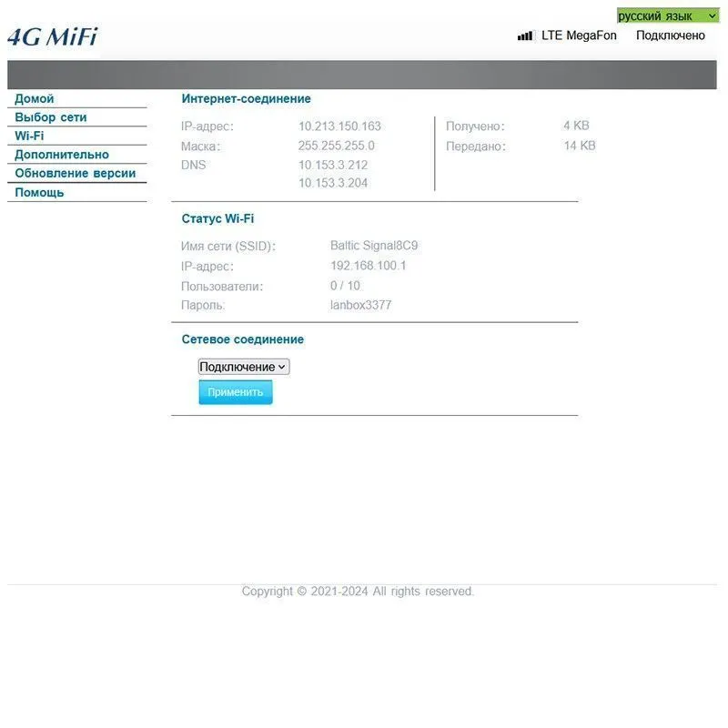Open the Помощь help page
The image size is (728, 728).
[x=39, y=192]
